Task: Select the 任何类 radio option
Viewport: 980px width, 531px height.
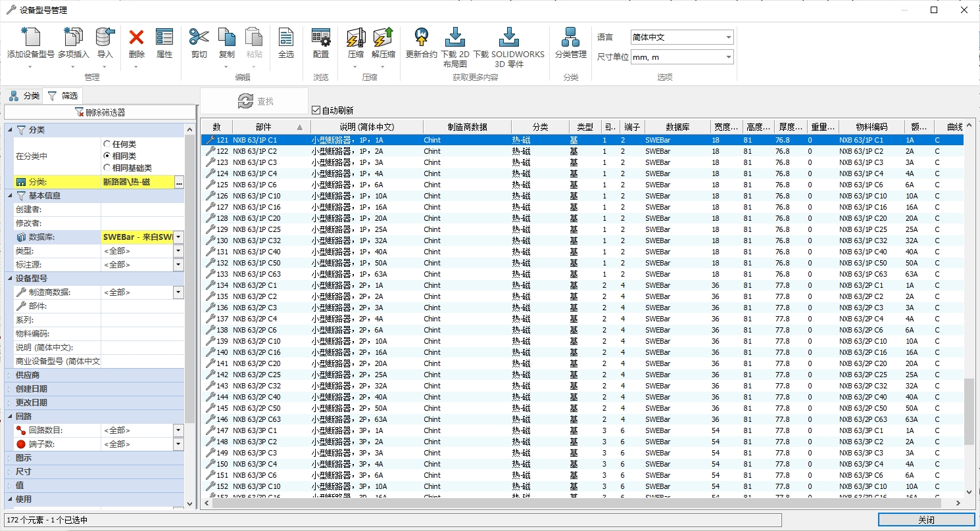Action: coord(107,144)
